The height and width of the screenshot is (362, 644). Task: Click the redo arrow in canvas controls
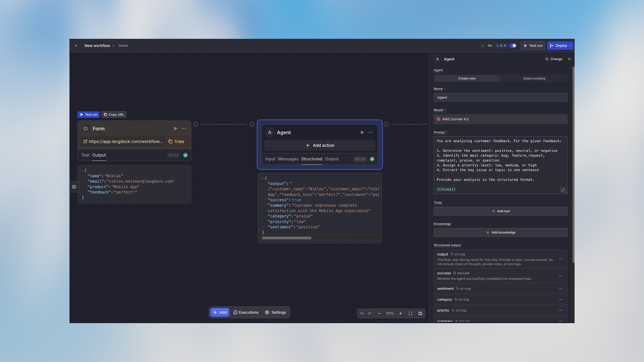tap(369, 313)
